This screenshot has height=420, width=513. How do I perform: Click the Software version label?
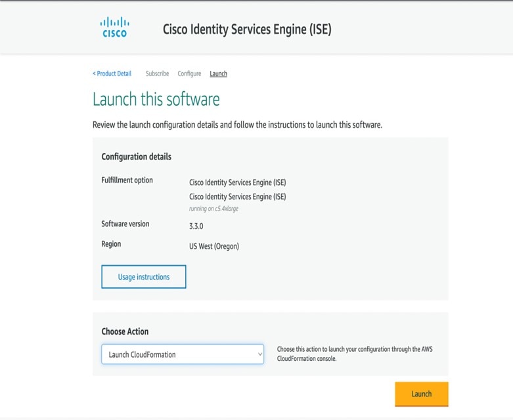point(125,224)
